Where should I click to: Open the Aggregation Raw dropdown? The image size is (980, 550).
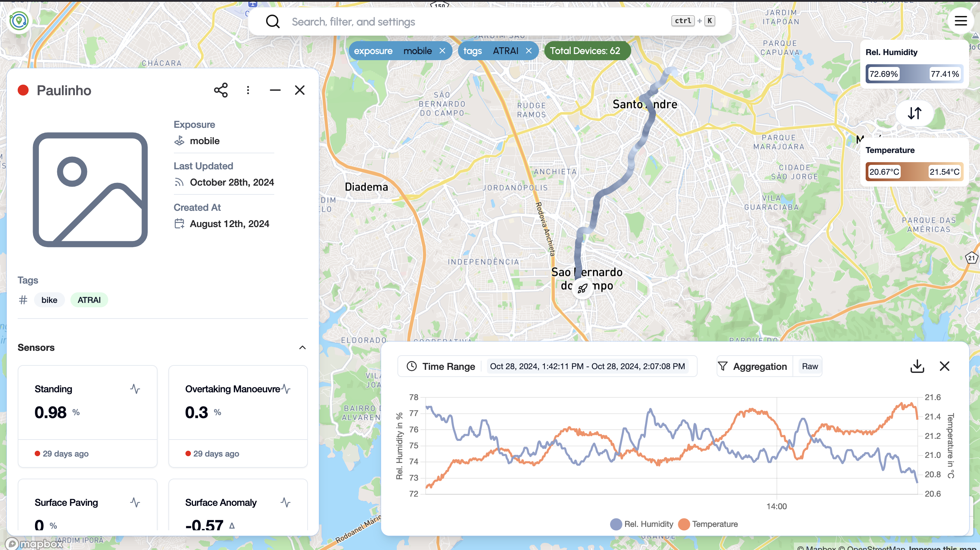[810, 366]
